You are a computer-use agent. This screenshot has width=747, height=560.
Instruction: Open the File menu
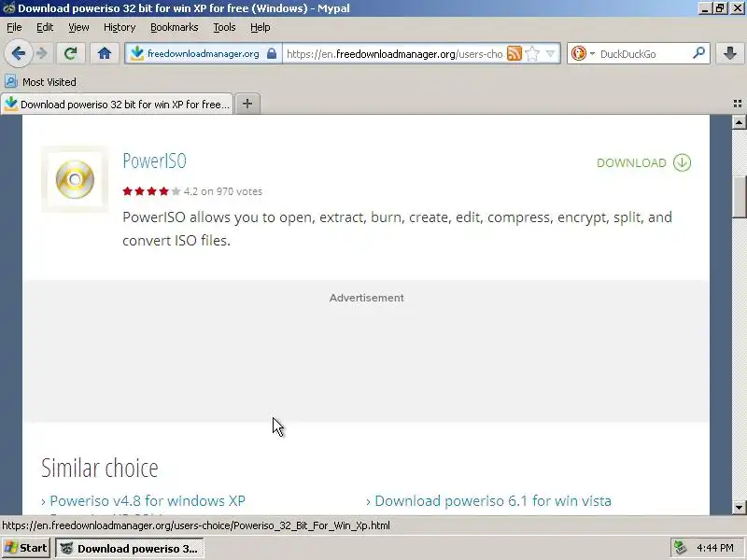point(14,27)
